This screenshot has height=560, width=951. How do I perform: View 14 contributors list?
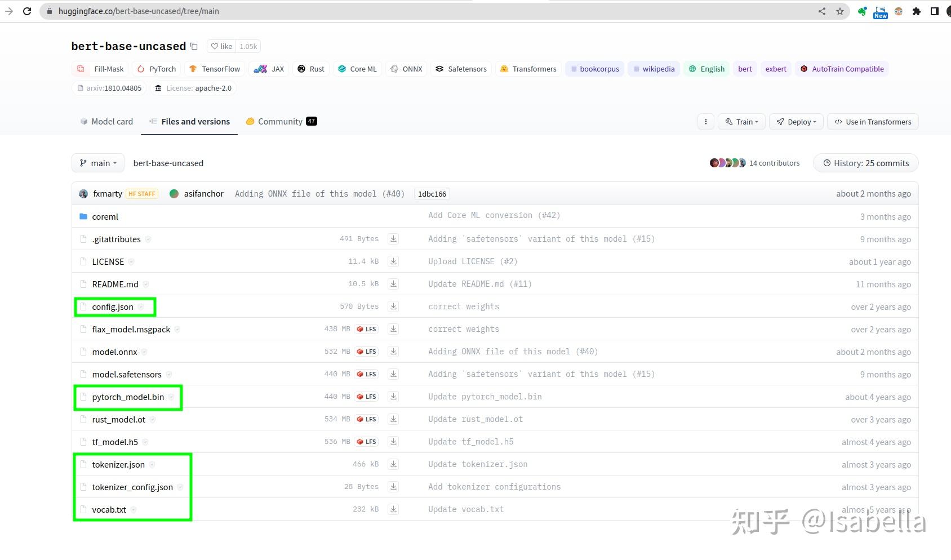click(x=774, y=163)
